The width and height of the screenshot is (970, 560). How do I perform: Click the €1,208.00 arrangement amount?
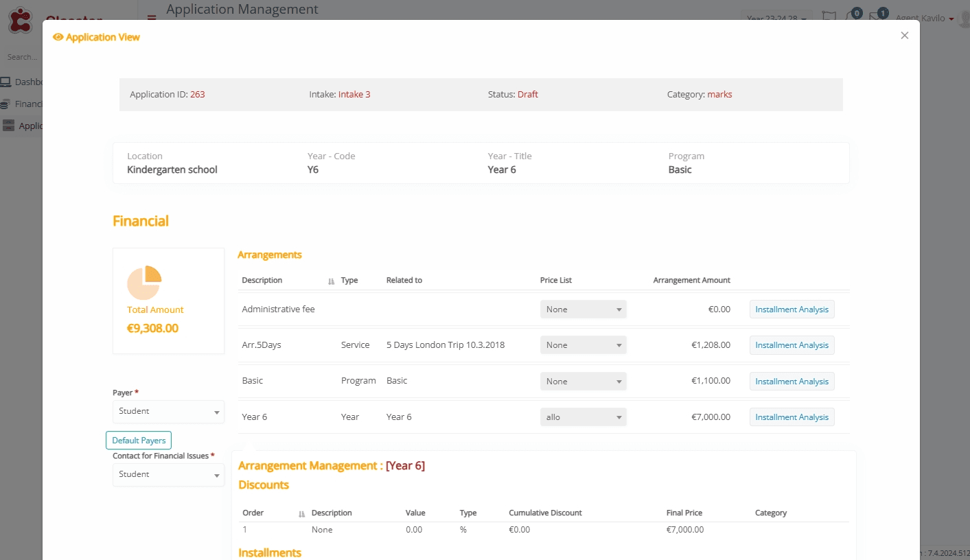click(711, 345)
